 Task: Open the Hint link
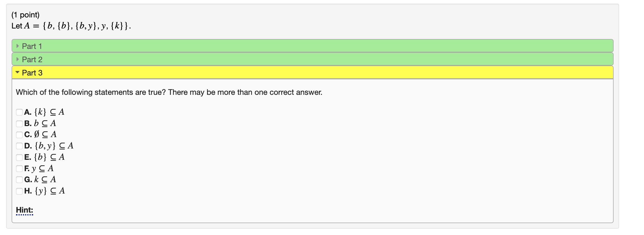pos(24,210)
